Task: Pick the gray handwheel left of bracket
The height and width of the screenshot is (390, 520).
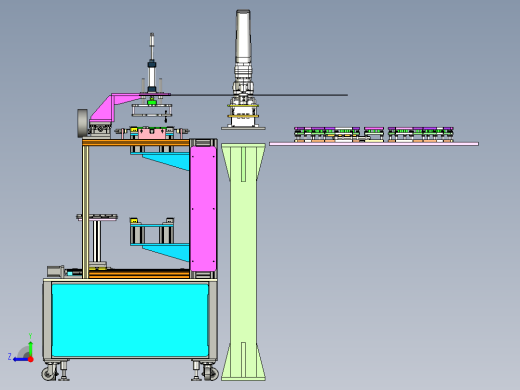Action: tap(83, 123)
